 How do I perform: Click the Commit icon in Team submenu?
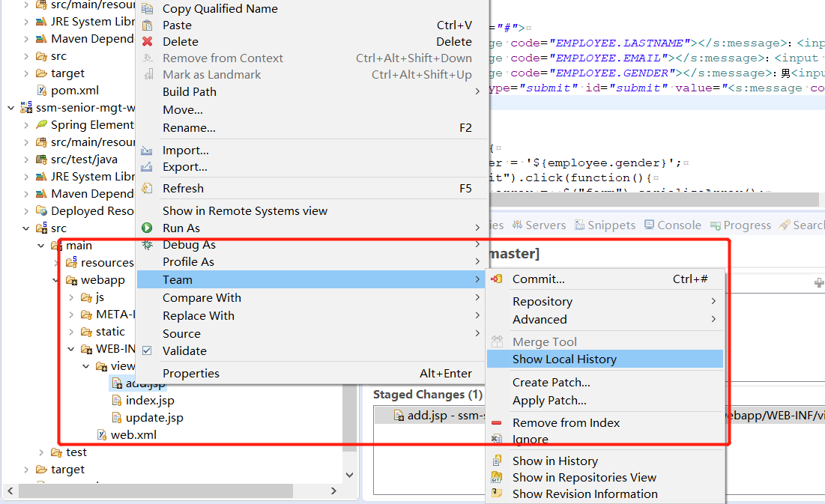click(496, 279)
